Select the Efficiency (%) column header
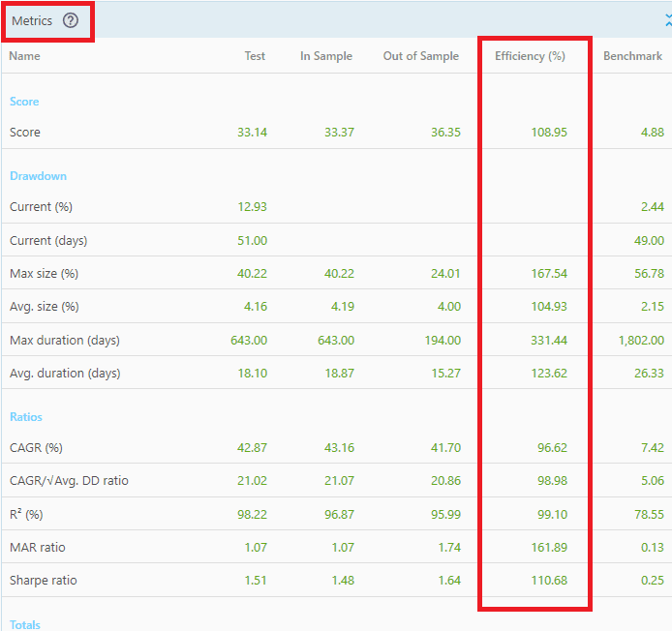This screenshot has height=631, width=672. (530, 56)
